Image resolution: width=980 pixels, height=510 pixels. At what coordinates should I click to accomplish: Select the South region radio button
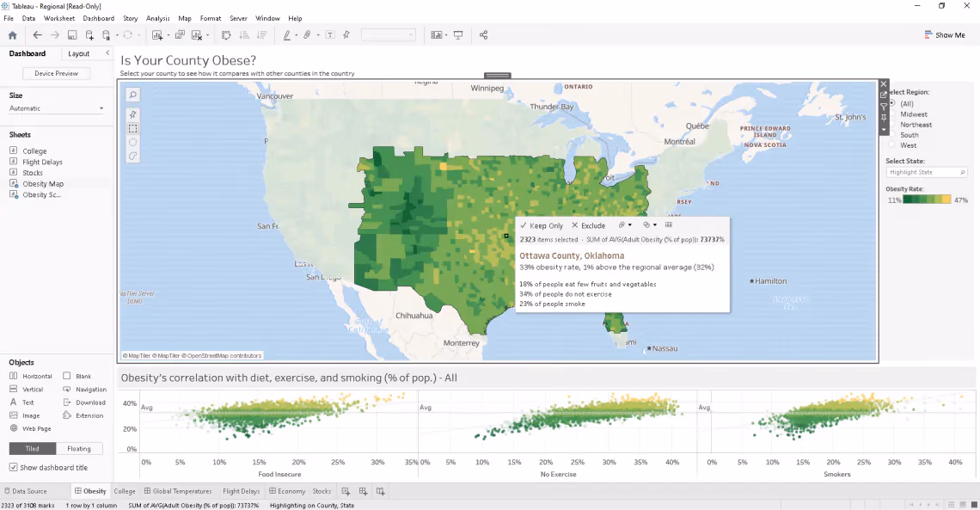pyautogui.click(x=891, y=135)
